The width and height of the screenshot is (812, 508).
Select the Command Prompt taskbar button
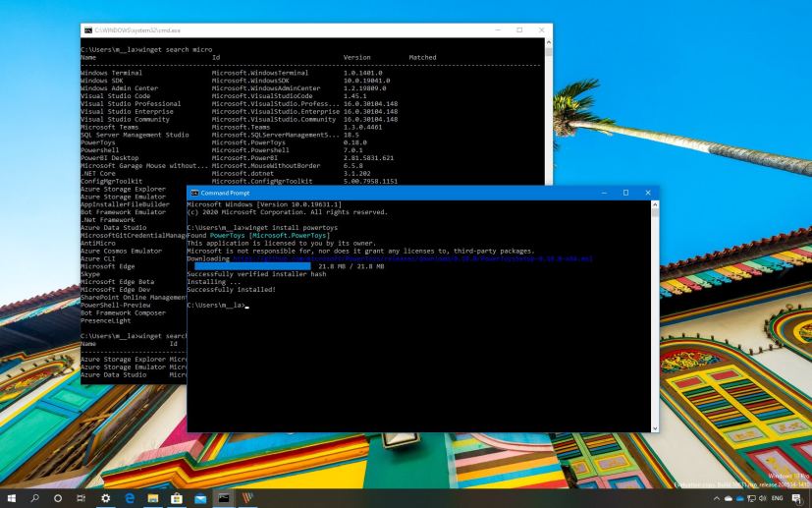(224, 499)
